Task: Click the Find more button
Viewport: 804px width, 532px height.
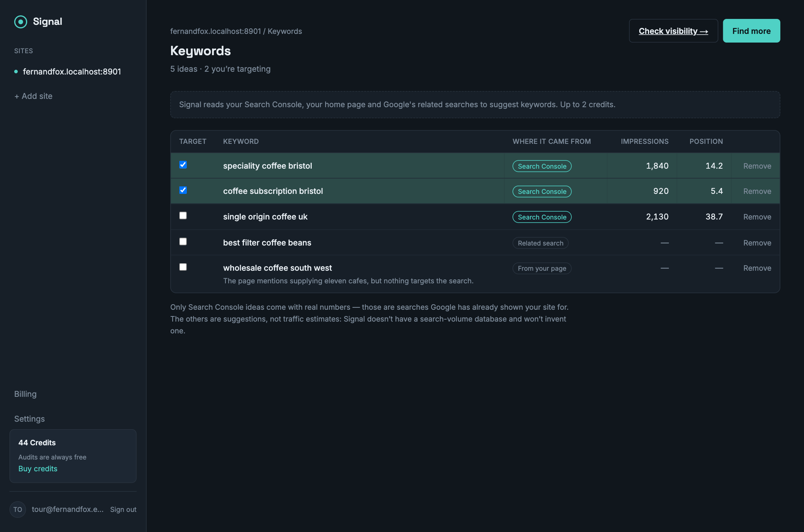Action: (x=751, y=31)
